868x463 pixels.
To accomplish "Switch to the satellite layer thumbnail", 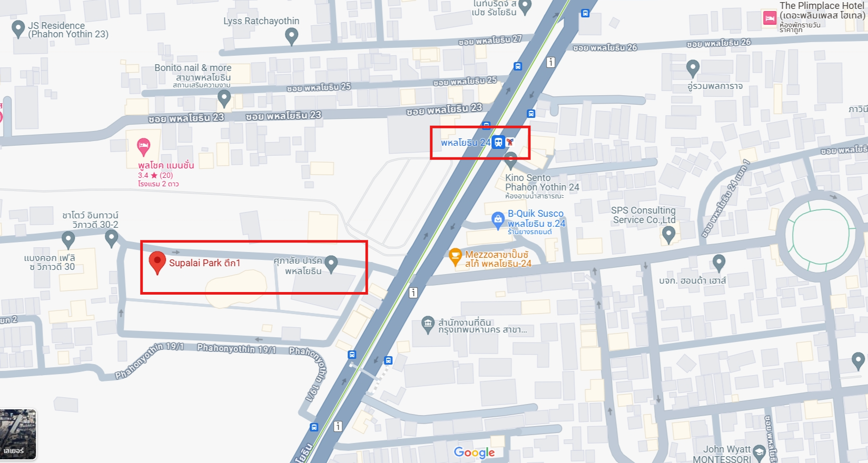I will [x=18, y=435].
